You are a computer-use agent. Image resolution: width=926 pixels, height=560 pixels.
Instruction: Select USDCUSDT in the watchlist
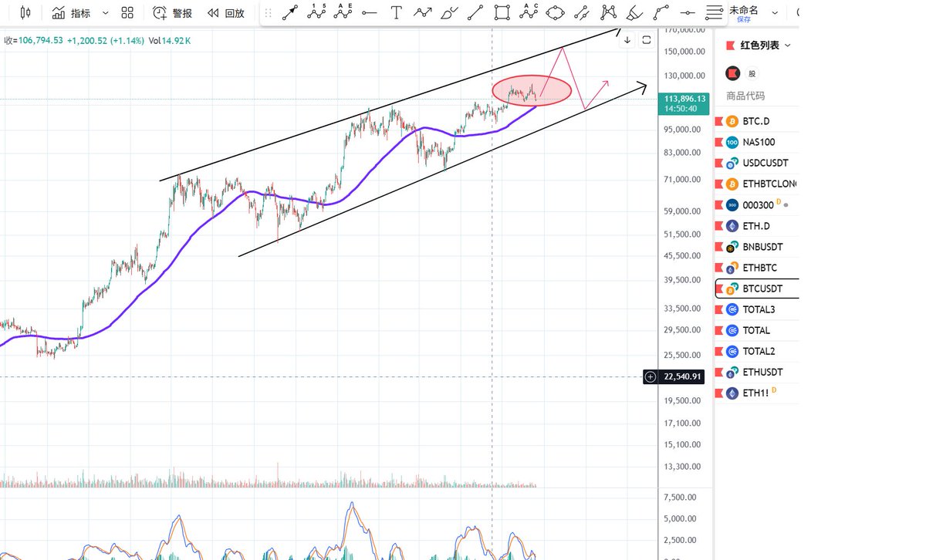coord(757,163)
